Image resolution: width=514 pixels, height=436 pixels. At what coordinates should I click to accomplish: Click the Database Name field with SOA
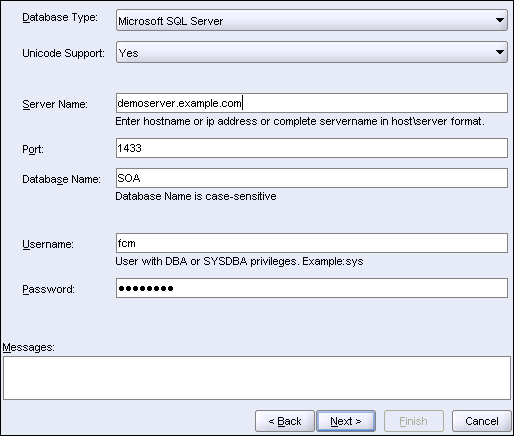[x=312, y=178]
